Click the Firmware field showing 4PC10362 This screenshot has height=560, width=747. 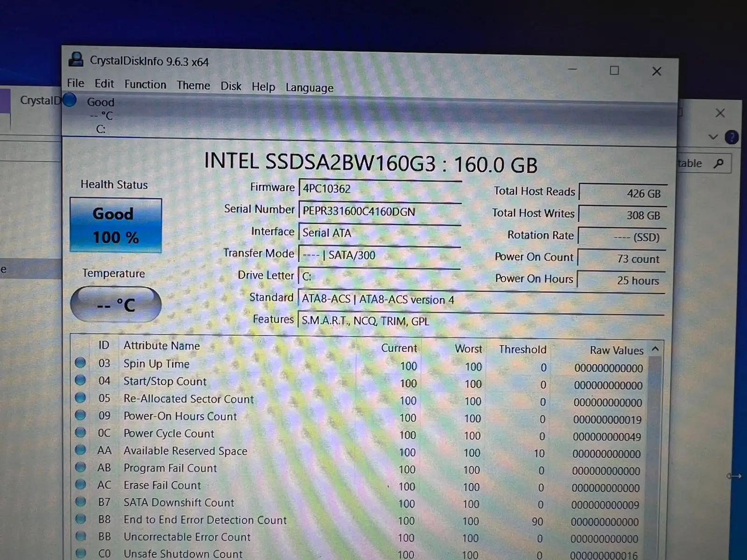coord(380,189)
